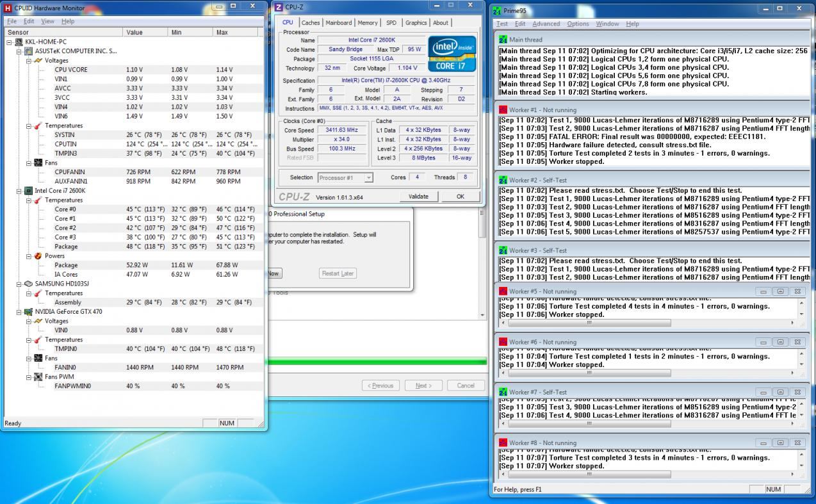
Task: Click the Worker #3 Self-Test window icon
Action: click(x=503, y=251)
